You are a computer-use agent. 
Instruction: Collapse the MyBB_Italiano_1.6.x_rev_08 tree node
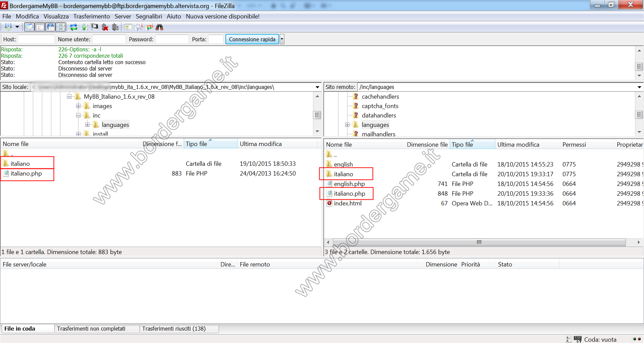pos(69,97)
